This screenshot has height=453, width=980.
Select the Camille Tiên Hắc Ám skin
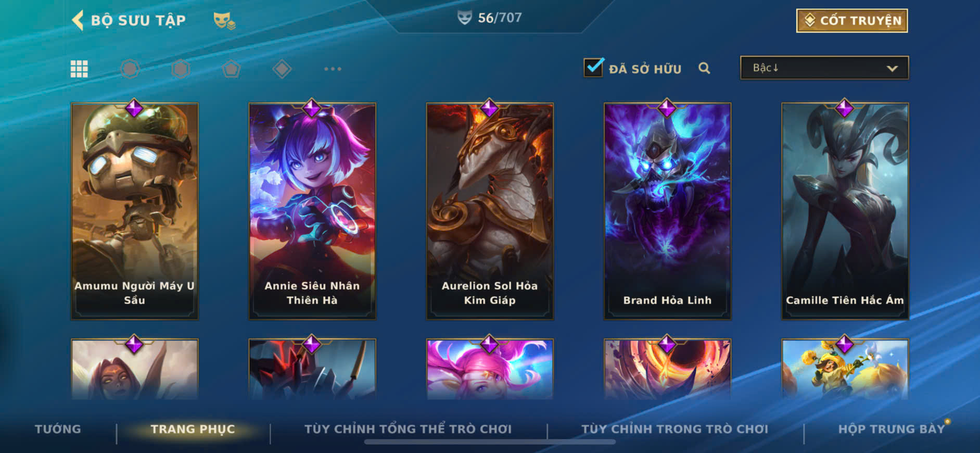click(x=845, y=211)
